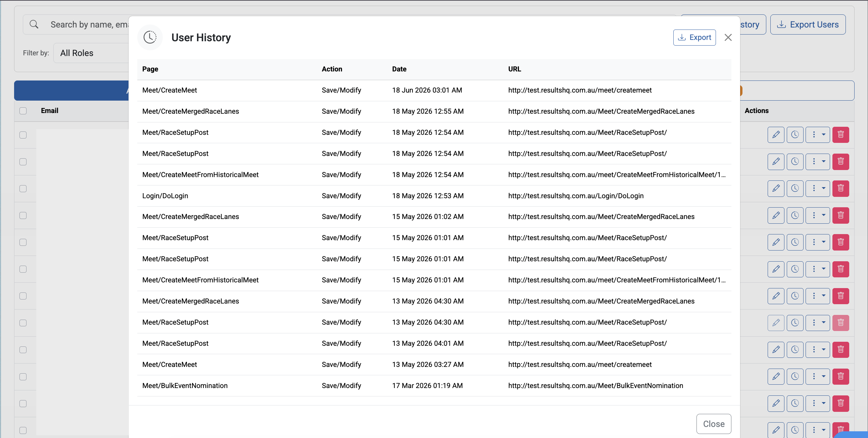This screenshot has height=438, width=868.
Task: Click the '13 May 2026 03:27 AM' date cell
Action: pos(428,365)
